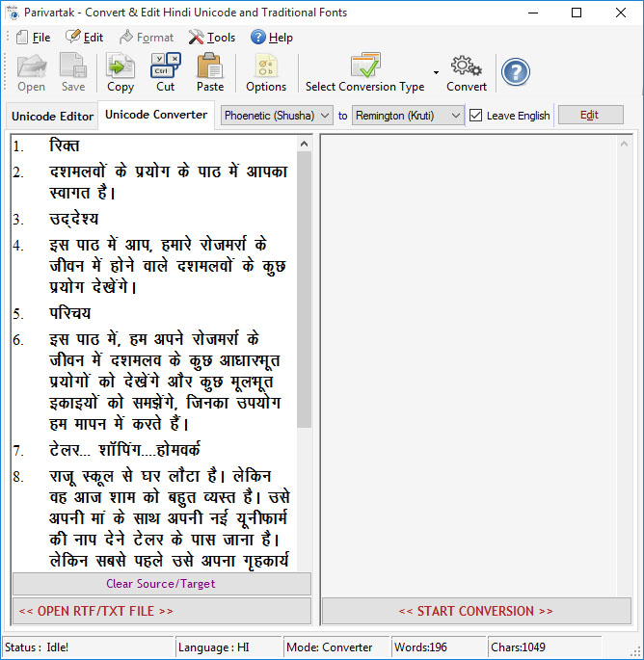The image size is (644, 660).
Task: Click the Cut toolbar icon
Action: [x=166, y=66]
